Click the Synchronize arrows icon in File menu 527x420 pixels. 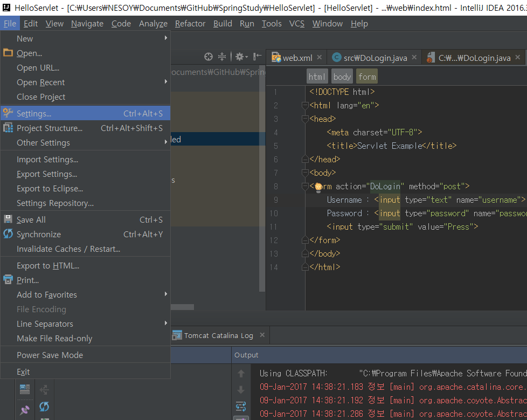[x=8, y=233]
